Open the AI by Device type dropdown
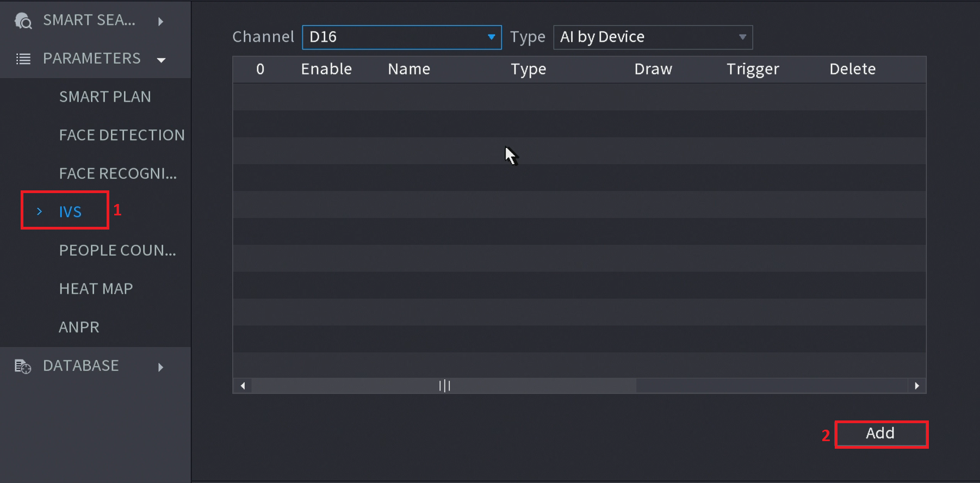This screenshot has width=980, height=483. point(653,37)
